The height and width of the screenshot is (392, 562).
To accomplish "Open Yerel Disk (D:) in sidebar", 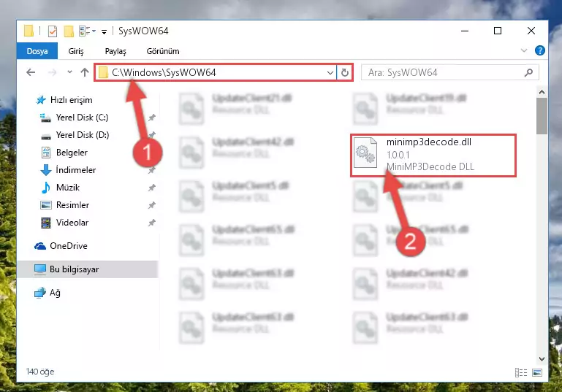I will coord(75,135).
